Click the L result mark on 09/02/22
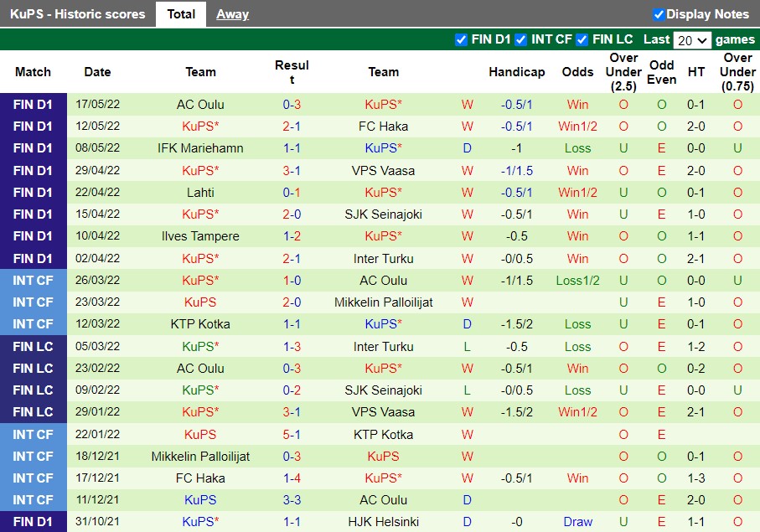The image size is (760, 532). click(x=467, y=390)
